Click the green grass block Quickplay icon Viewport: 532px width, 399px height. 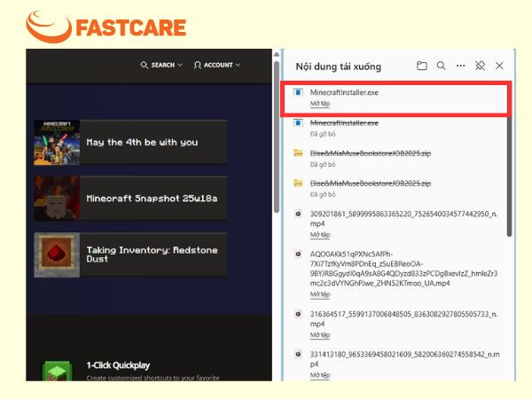click(x=58, y=371)
